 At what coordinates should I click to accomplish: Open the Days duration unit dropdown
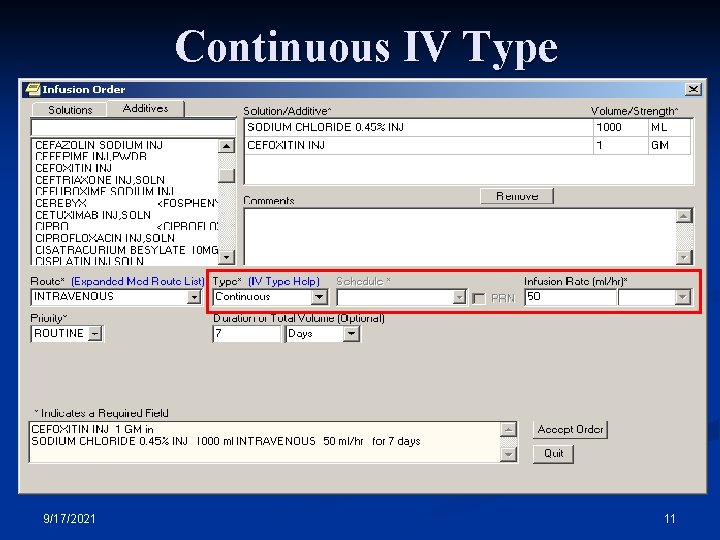[x=351, y=333]
